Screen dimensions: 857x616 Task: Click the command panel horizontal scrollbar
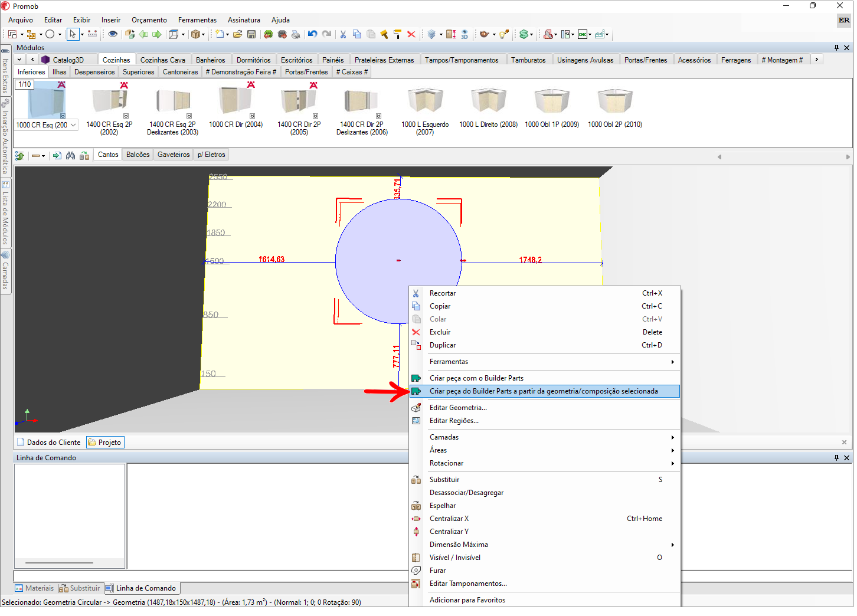(x=59, y=563)
